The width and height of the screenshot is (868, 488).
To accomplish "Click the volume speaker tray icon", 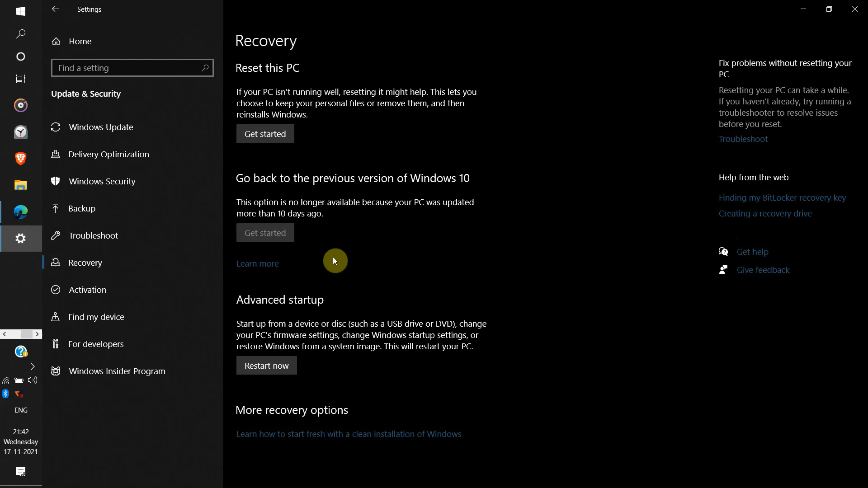I will [33, 380].
